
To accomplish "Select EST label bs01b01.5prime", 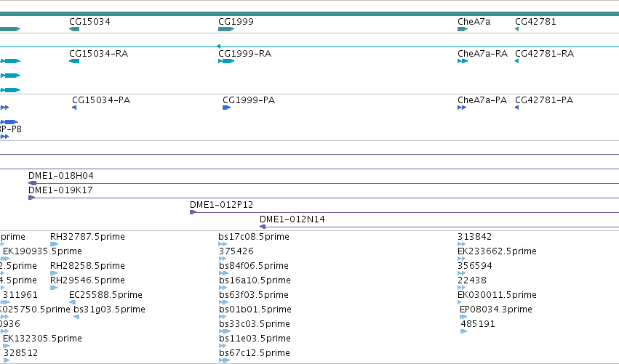I will coord(255,310).
